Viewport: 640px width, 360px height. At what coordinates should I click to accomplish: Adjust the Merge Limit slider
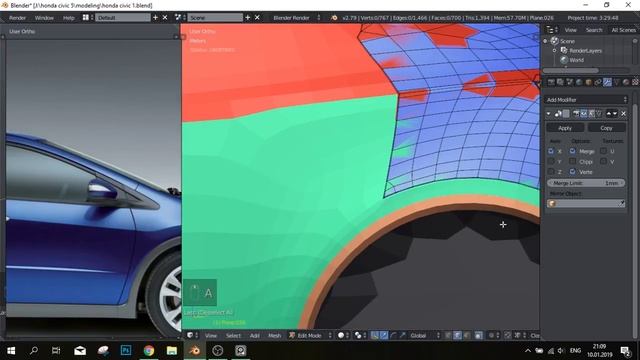click(586, 183)
